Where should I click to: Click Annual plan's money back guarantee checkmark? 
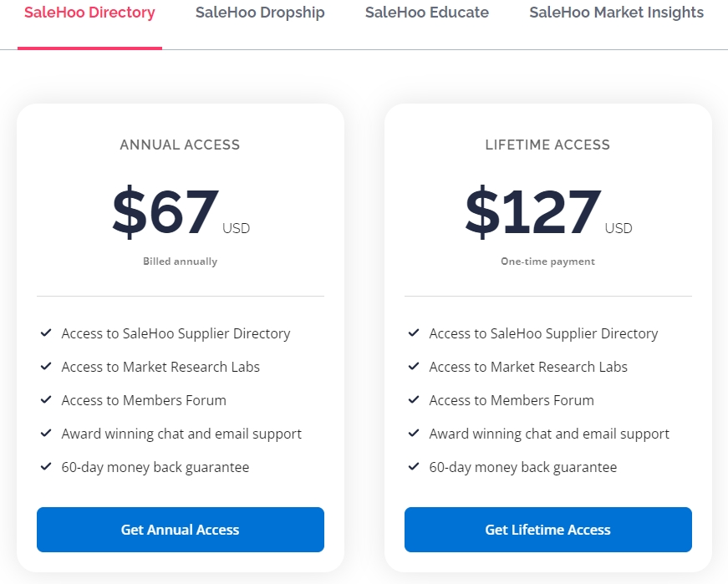click(46, 467)
